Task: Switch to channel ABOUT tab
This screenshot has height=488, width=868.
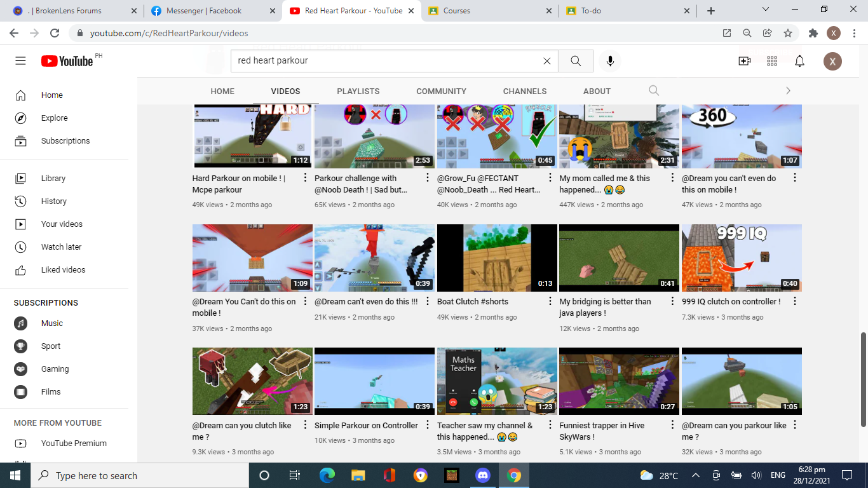Action: 597,91
